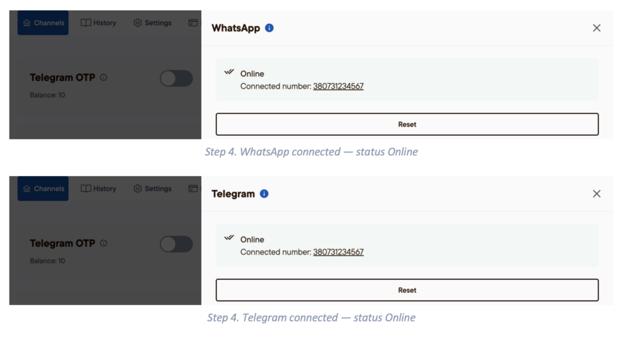Click the info icon next to Telegram title
The width and height of the screenshot is (644, 344).
click(x=264, y=194)
